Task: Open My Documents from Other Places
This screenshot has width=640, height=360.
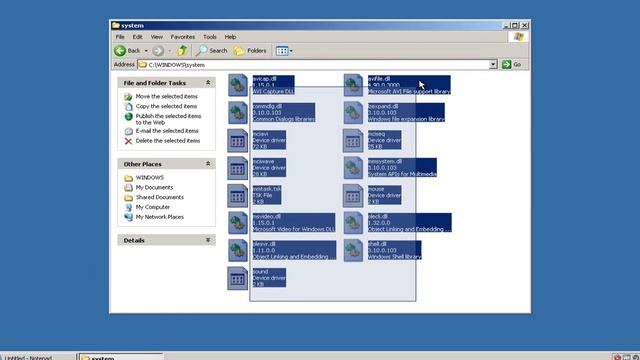Action: pos(154,187)
